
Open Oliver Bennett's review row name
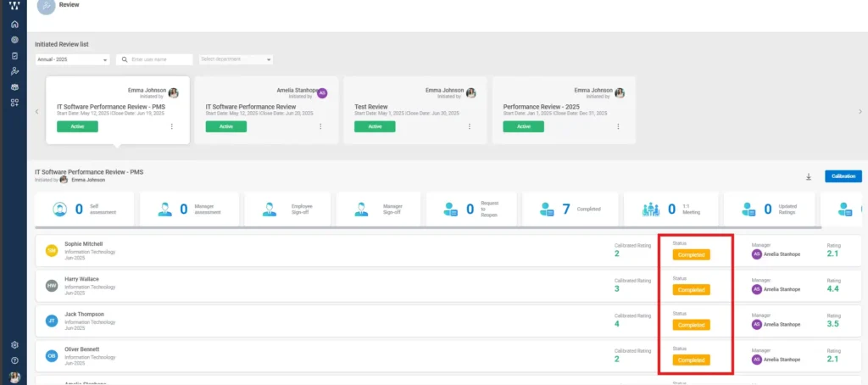[x=82, y=349]
